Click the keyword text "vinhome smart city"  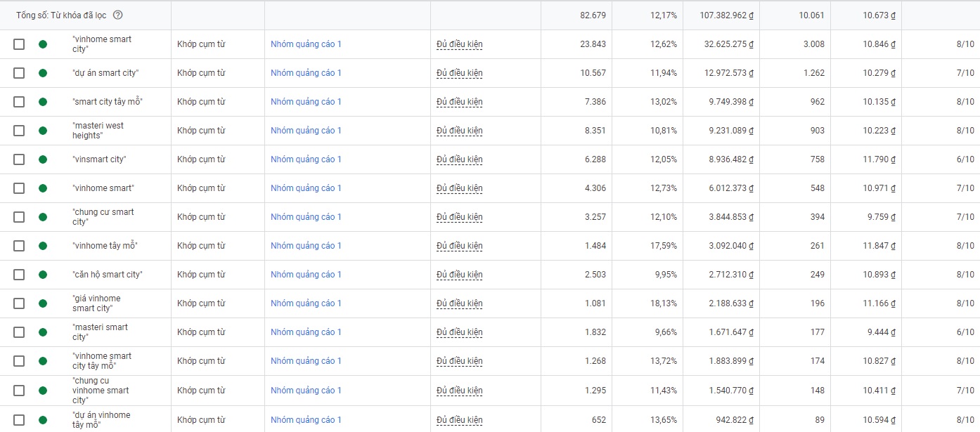[102, 44]
